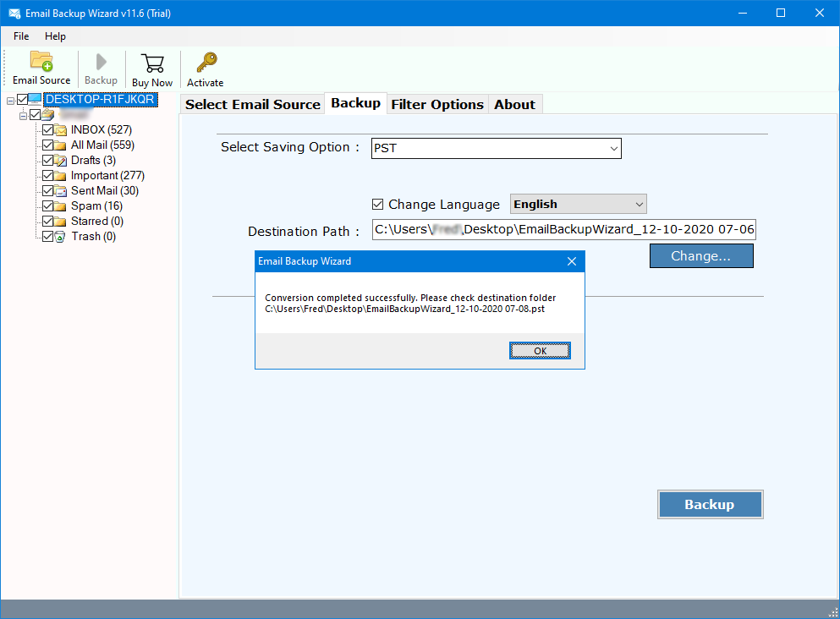Collapse the DESKTOP-R1FJKQR tree node
The image size is (840, 619).
click(11, 100)
